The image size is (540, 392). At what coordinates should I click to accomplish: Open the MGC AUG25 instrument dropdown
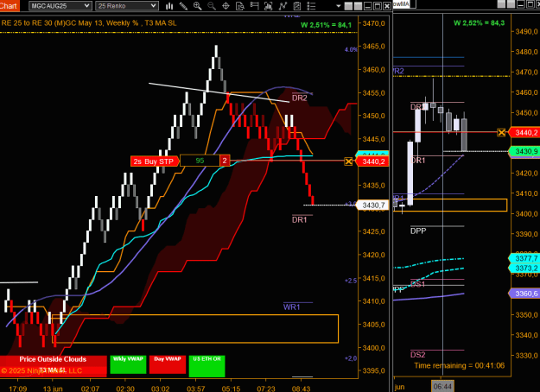point(60,6)
